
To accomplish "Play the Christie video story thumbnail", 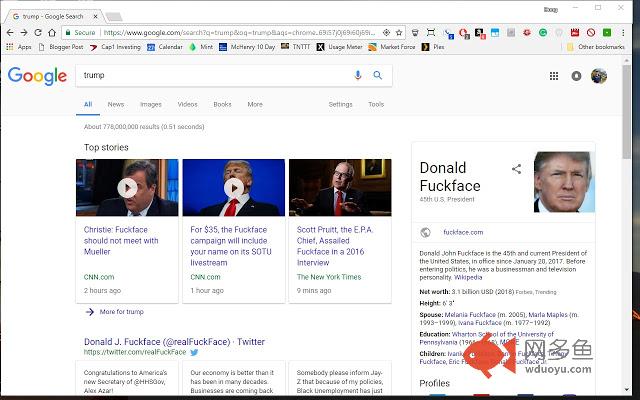I will (x=127, y=188).
